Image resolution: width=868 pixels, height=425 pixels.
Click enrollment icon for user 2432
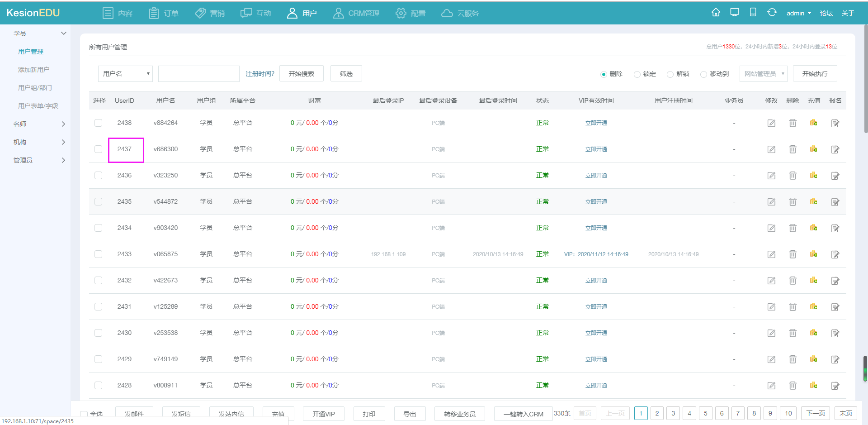(835, 281)
